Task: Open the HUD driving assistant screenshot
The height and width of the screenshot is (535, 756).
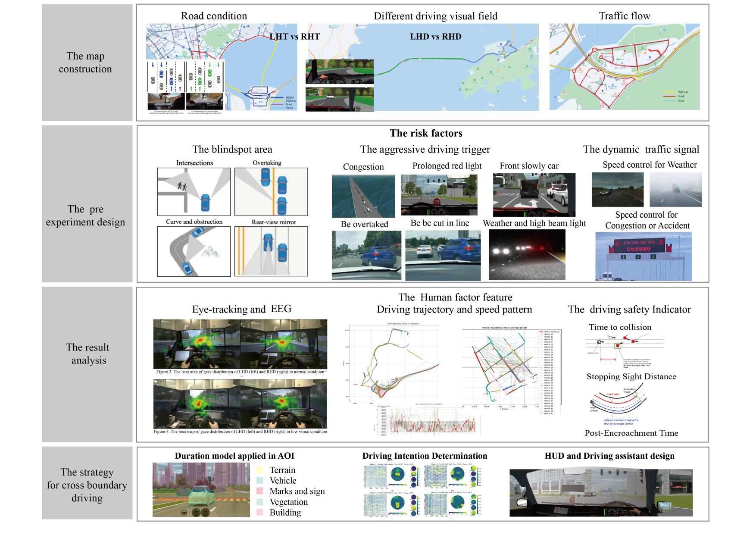Action: click(601, 493)
